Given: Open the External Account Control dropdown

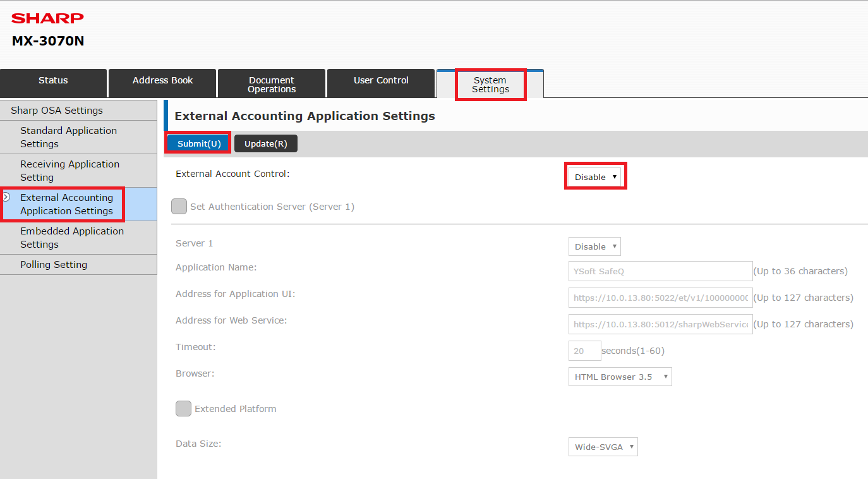Looking at the screenshot, I should (594, 177).
